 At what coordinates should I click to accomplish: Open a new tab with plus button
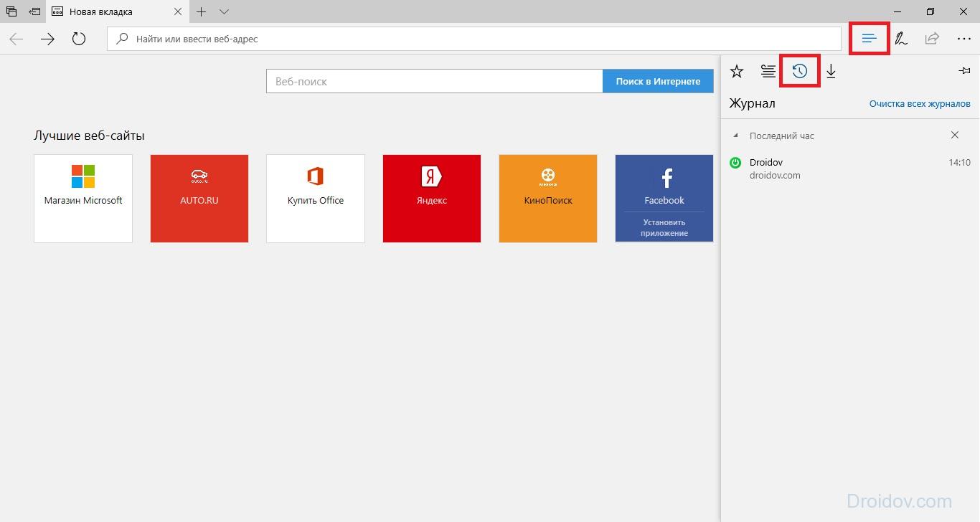click(x=202, y=11)
